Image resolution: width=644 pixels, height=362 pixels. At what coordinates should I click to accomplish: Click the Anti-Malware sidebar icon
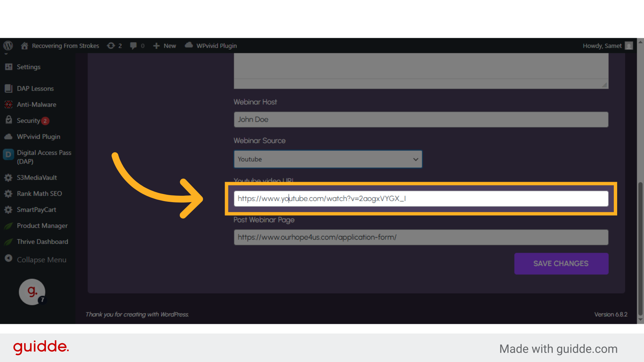(9, 105)
